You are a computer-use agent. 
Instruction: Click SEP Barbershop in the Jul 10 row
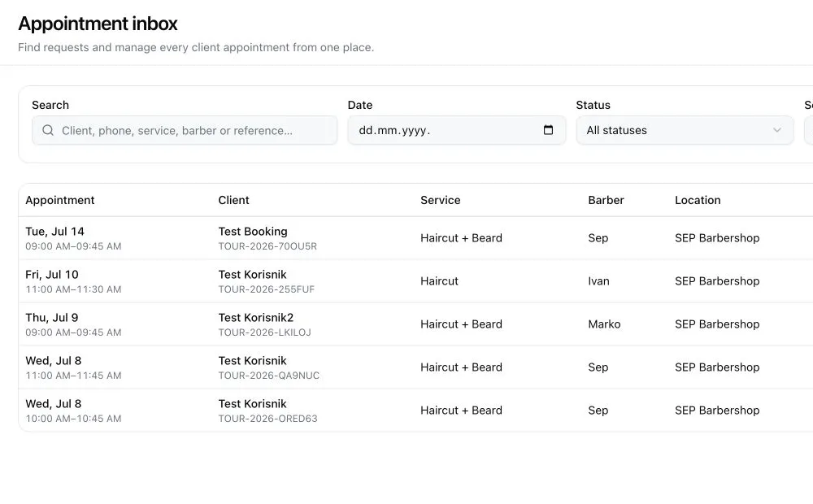click(717, 281)
